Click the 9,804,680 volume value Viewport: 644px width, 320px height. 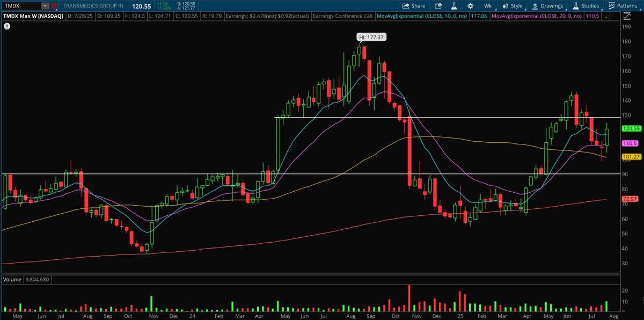38,280
